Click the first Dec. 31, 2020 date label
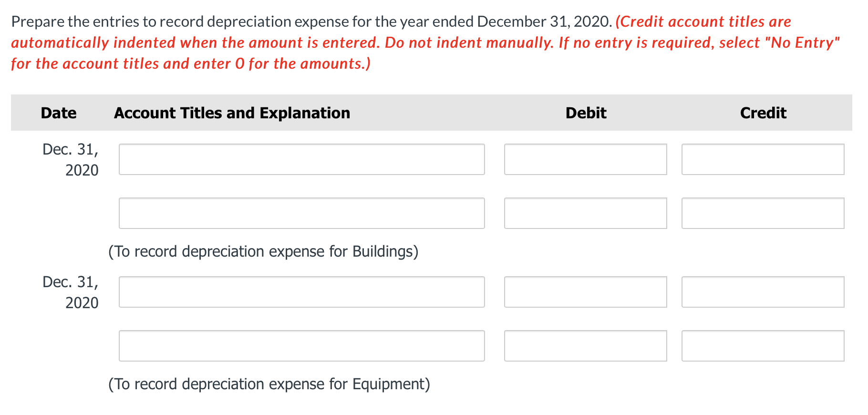 [70, 159]
